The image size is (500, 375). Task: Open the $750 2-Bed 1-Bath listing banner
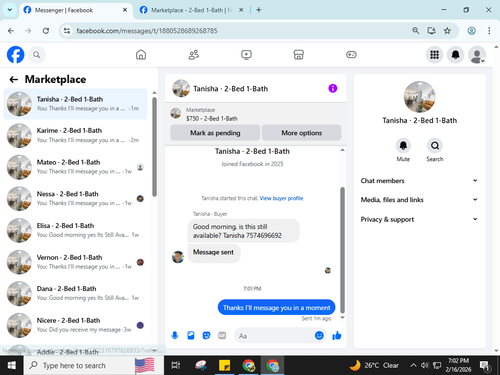pos(256,114)
